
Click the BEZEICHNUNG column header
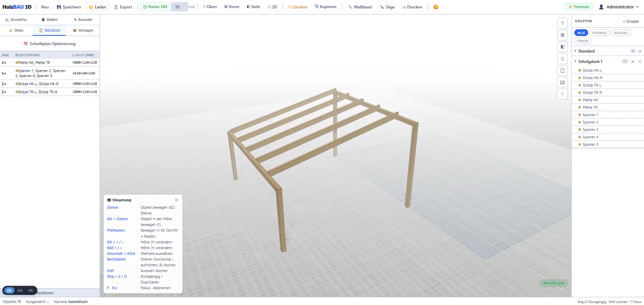27,55
